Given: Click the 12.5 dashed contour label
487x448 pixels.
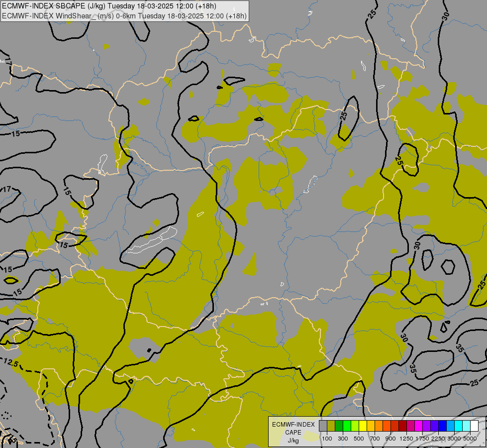Looking at the screenshot, I should point(11,362).
